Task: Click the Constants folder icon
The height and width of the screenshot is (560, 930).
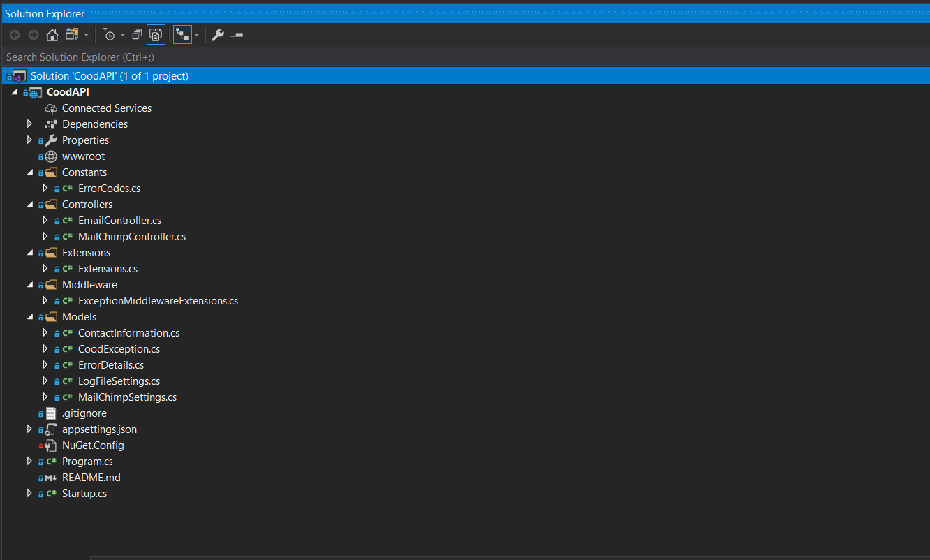Action: (x=51, y=172)
